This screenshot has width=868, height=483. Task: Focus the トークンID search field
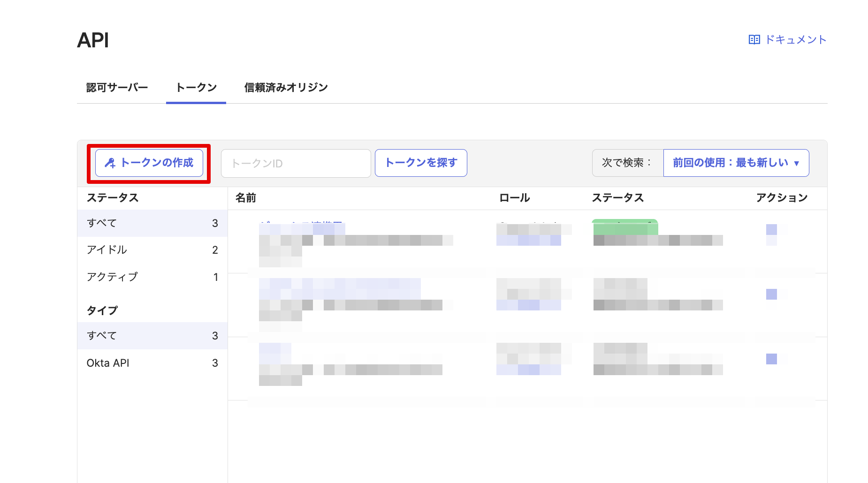click(x=296, y=163)
